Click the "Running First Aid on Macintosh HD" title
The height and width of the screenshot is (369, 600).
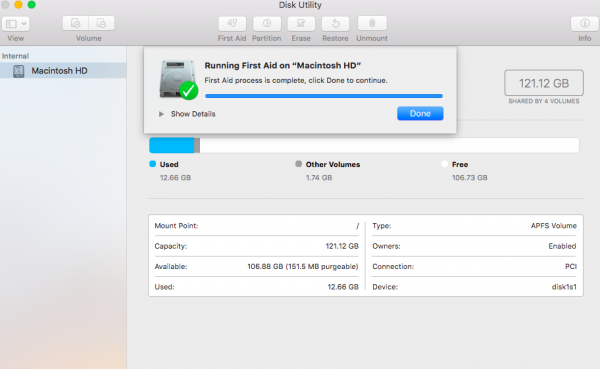pos(282,65)
